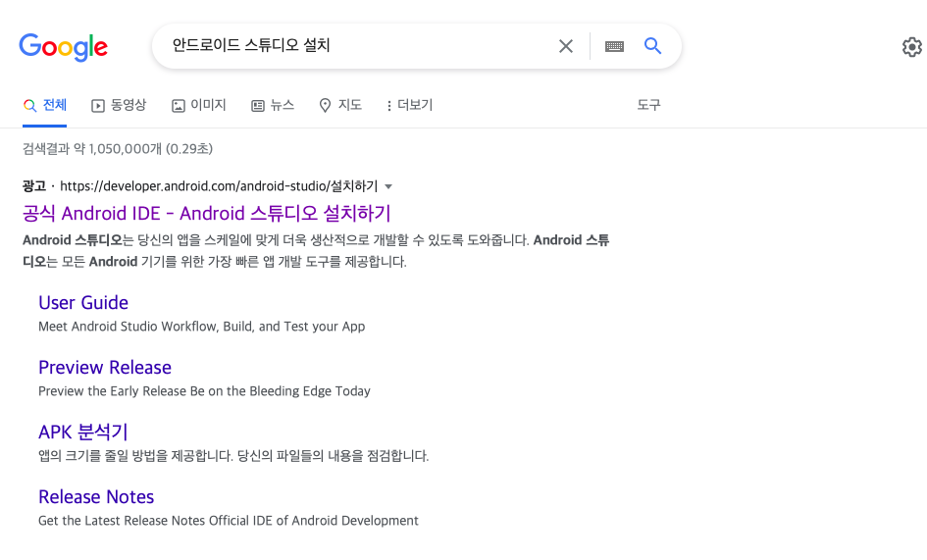The width and height of the screenshot is (927, 560).
Task: Clear the search query with X icon
Action: (566, 46)
